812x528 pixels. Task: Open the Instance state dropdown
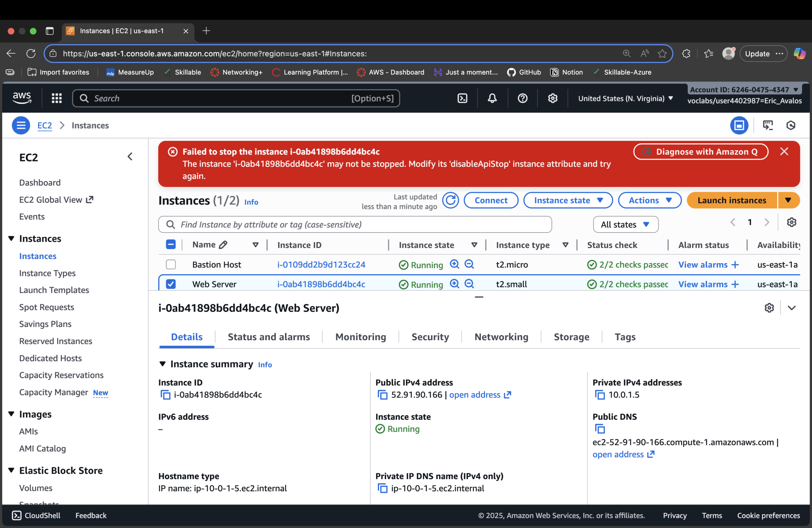567,200
